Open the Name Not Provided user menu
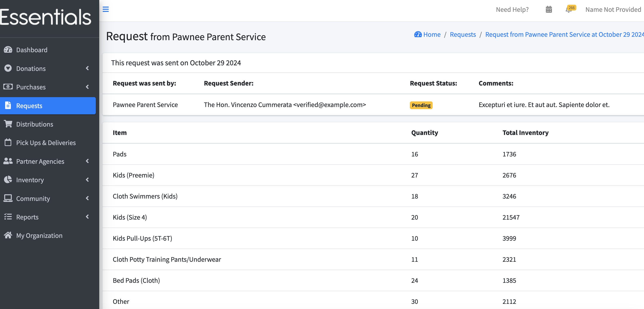644x309 pixels. [x=613, y=9]
